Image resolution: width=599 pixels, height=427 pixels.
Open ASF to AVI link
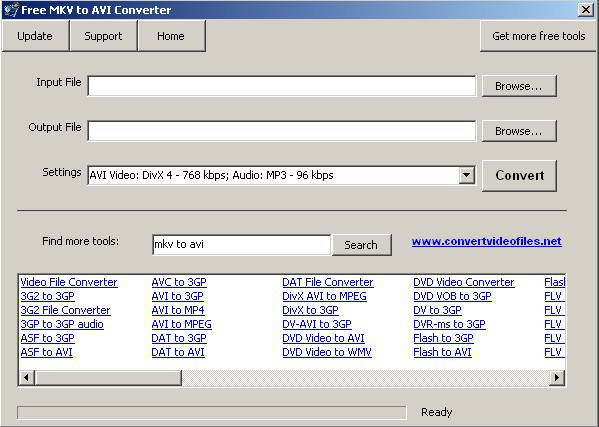tap(47, 352)
